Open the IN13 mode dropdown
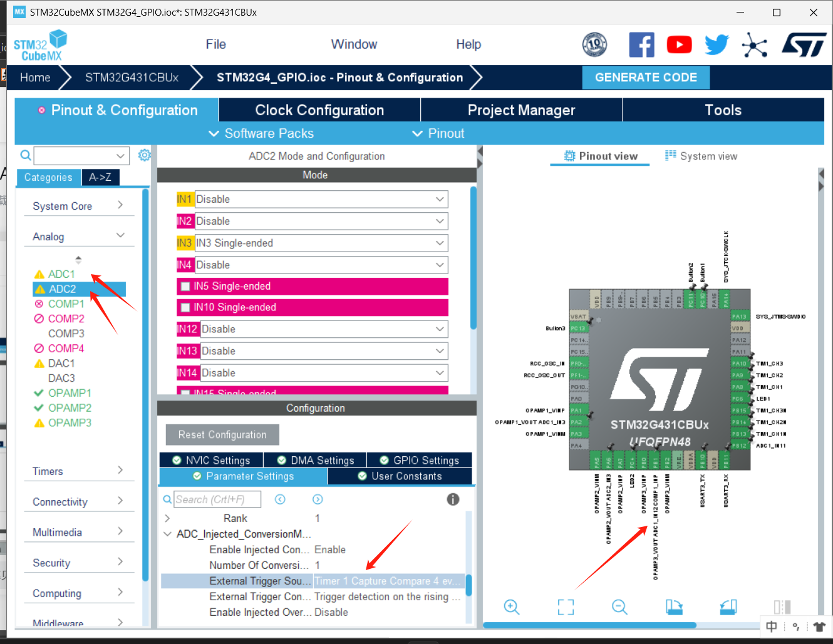 coord(324,351)
